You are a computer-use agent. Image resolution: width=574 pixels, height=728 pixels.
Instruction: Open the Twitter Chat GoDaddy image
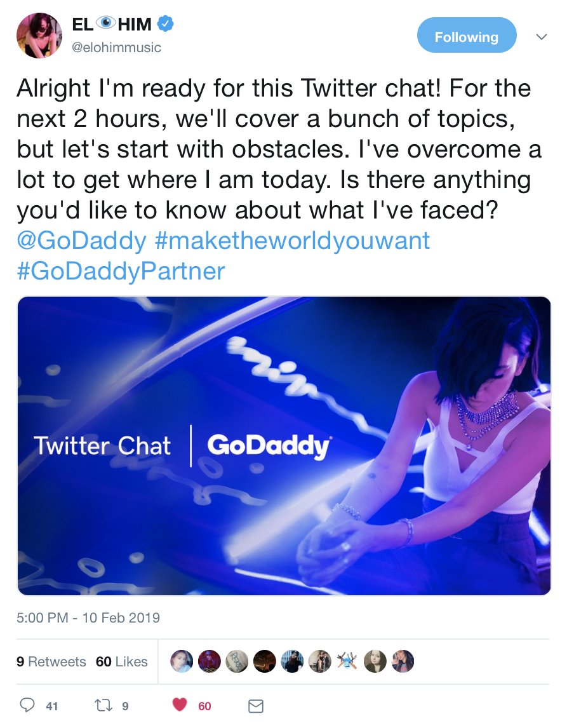(x=284, y=445)
